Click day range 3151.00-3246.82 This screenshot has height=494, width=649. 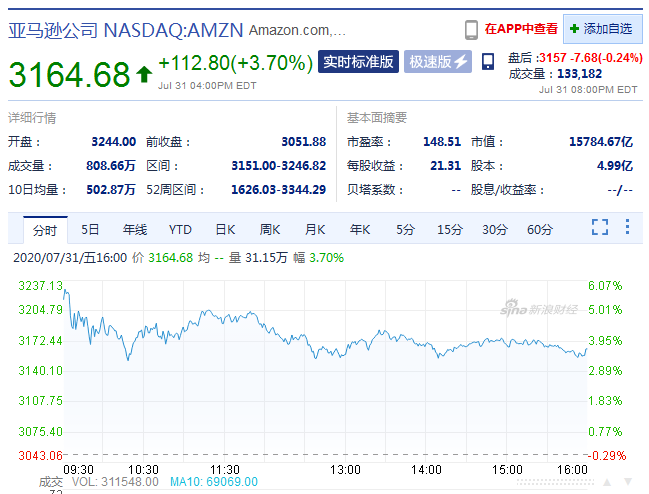pyautogui.click(x=279, y=166)
